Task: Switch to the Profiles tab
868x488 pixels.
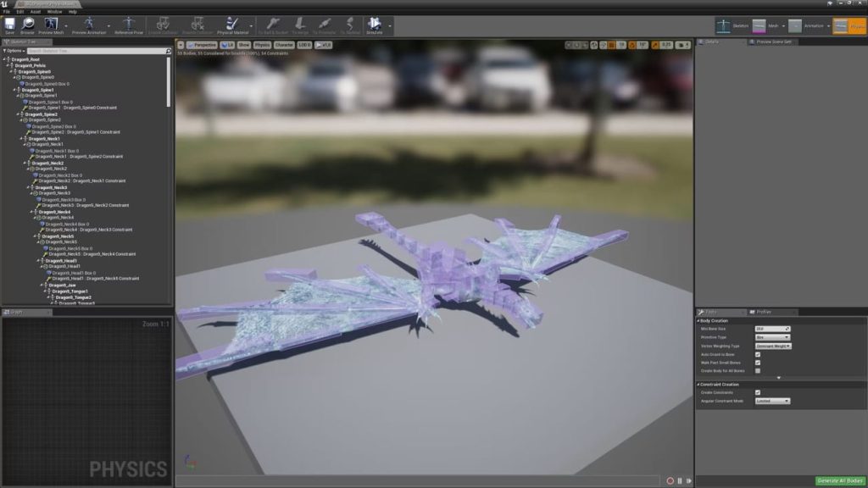Action: (x=763, y=312)
